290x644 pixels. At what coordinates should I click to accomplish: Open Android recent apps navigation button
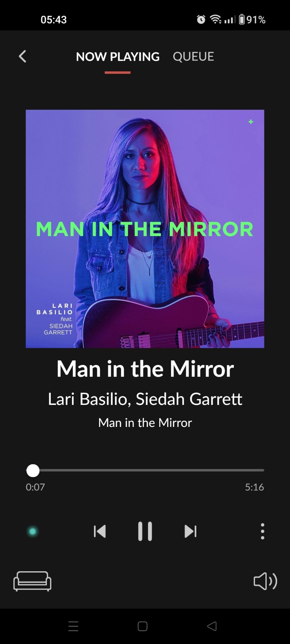(x=73, y=626)
